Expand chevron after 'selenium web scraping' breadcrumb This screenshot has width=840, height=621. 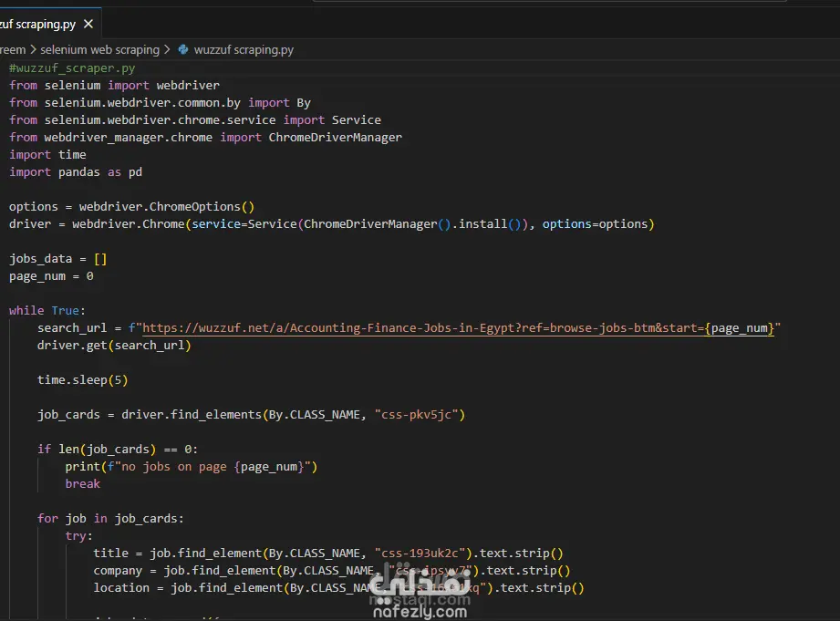pyautogui.click(x=167, y=50)
